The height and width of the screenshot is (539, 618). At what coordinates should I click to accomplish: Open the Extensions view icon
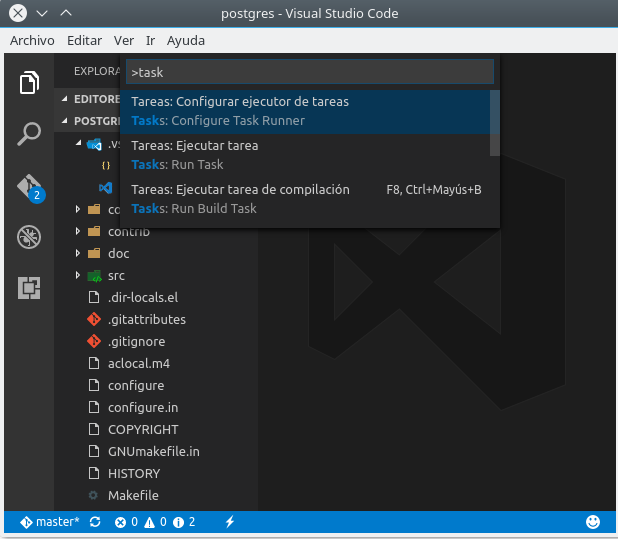point(29,288)
